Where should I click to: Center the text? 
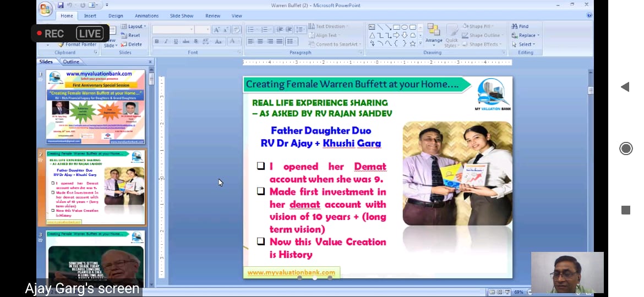coord(260,41)
